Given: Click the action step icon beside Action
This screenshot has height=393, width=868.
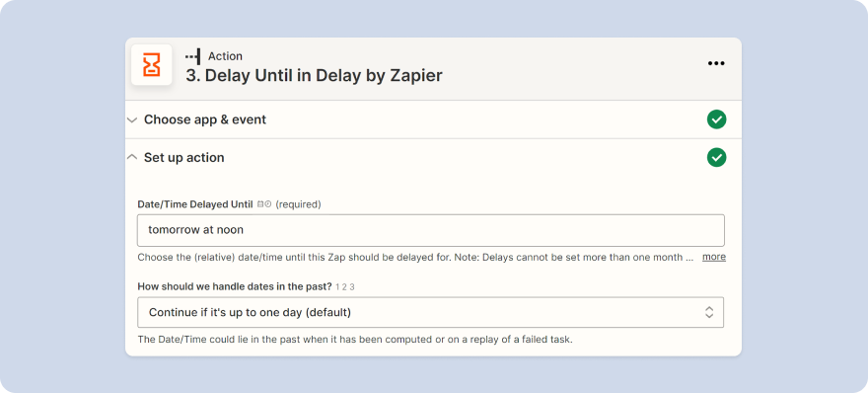Looking at the screenshot, I should [x=192, y=56].
